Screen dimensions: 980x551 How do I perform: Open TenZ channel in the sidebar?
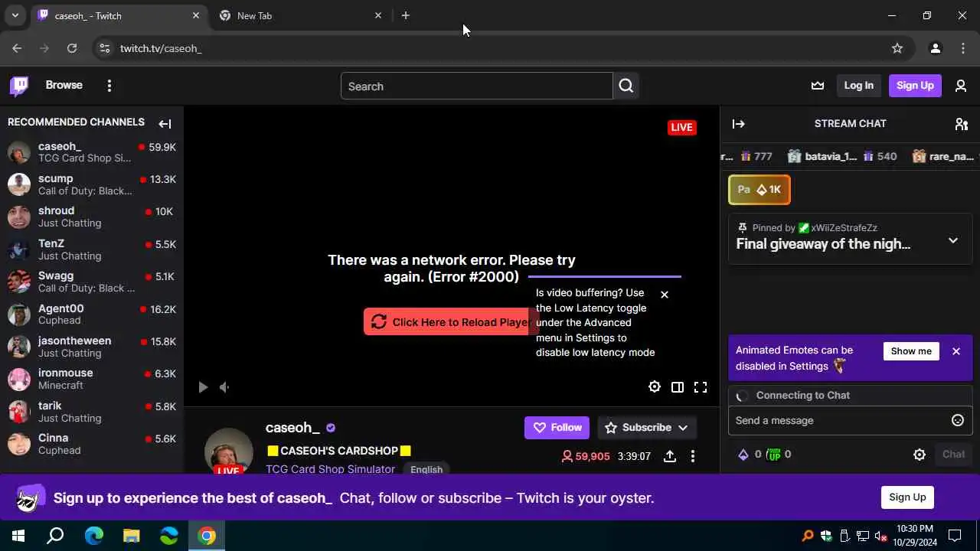(92, 249)
